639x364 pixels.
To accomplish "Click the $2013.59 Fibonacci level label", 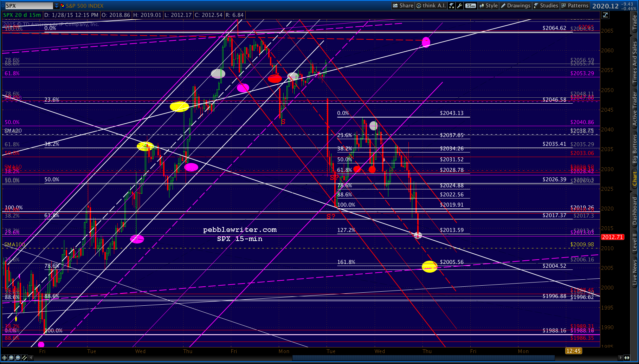I will click(452, 230).
